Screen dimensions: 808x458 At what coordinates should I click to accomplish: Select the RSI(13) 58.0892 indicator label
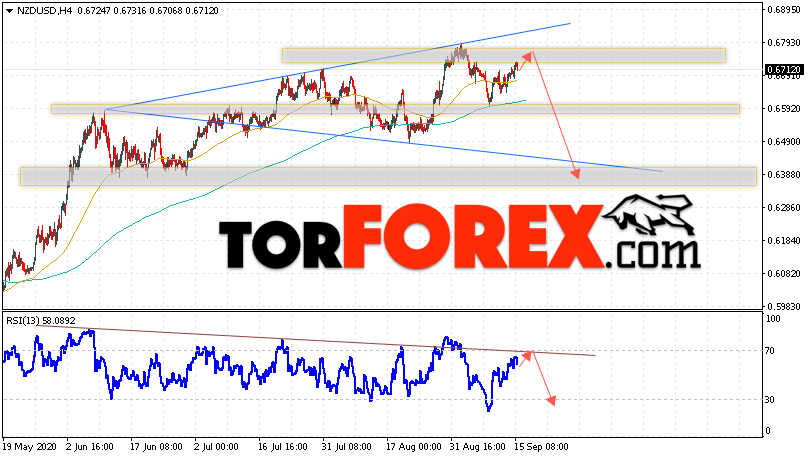pos(41,321)
